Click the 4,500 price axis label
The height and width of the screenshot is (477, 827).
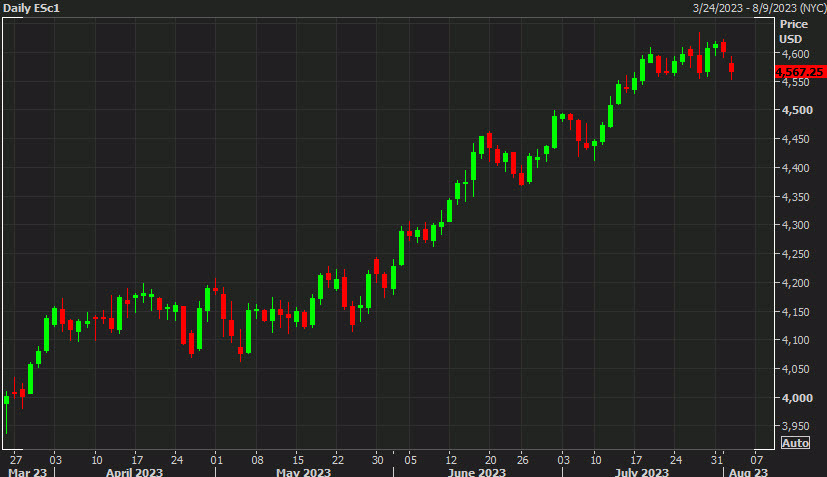tap(797, 110)
